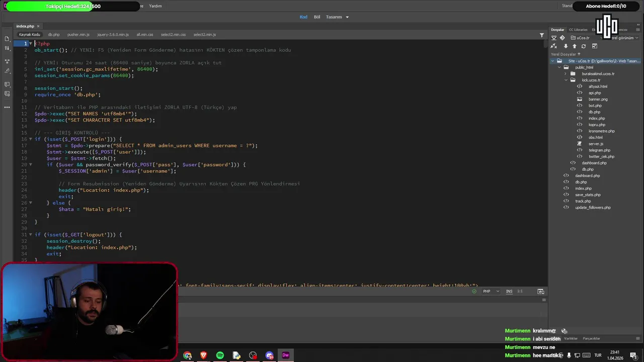
Task: Collapse the public_html folder
Action: pyautogui.click(x=559, y=67)
